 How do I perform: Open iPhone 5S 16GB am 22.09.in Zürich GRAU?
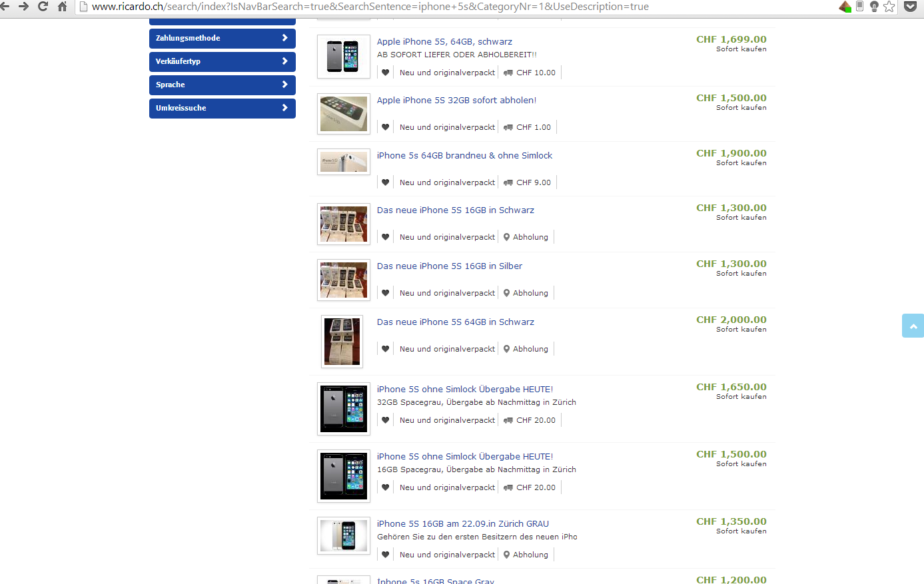point(463,523)
